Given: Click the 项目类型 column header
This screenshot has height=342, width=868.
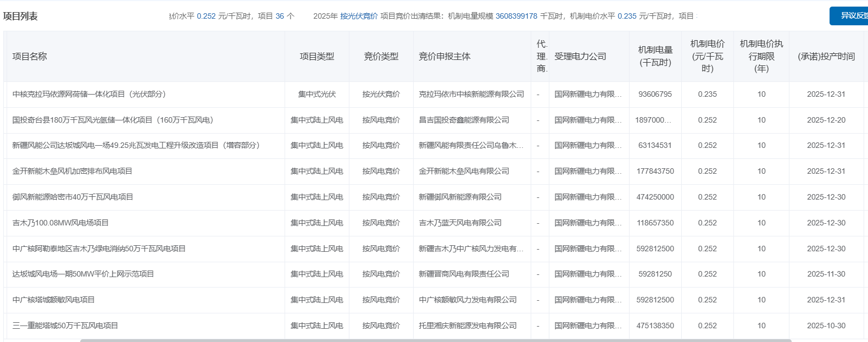Looking at the screenshot, I should pos(316,56).
